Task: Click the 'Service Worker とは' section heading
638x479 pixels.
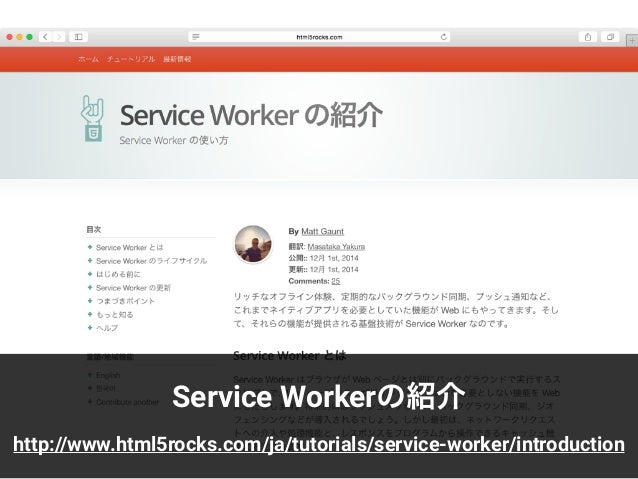Action: 290,356
